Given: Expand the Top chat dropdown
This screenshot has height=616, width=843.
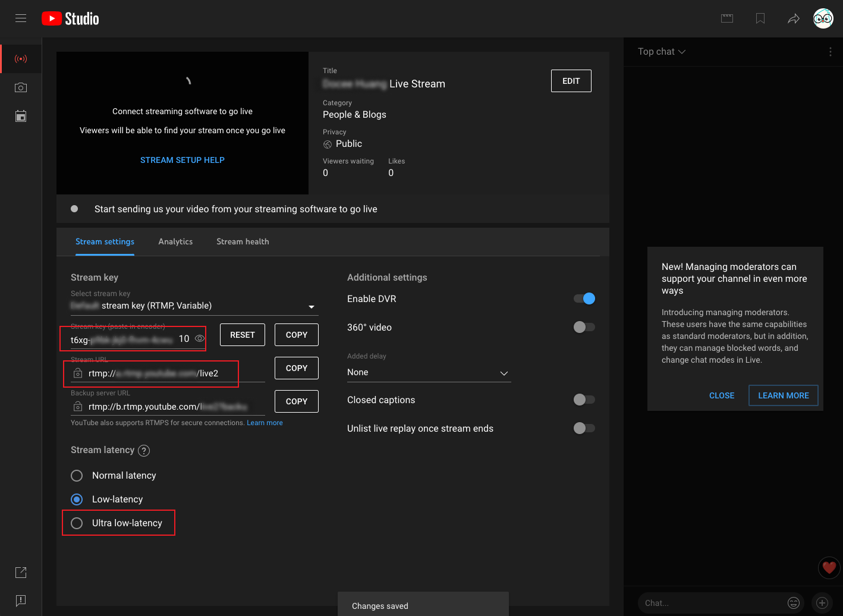Looking at the screenshot, I should point(661,52).
